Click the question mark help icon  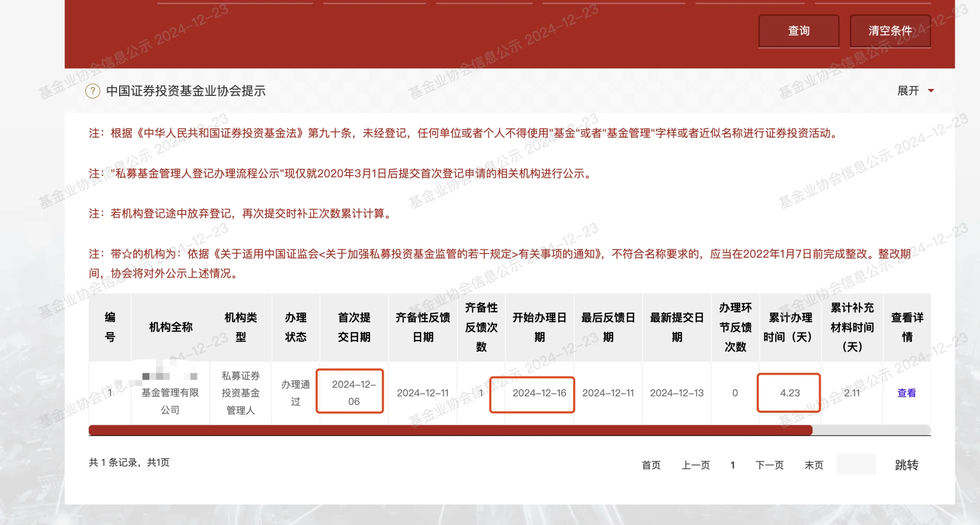tap(92, 91)
